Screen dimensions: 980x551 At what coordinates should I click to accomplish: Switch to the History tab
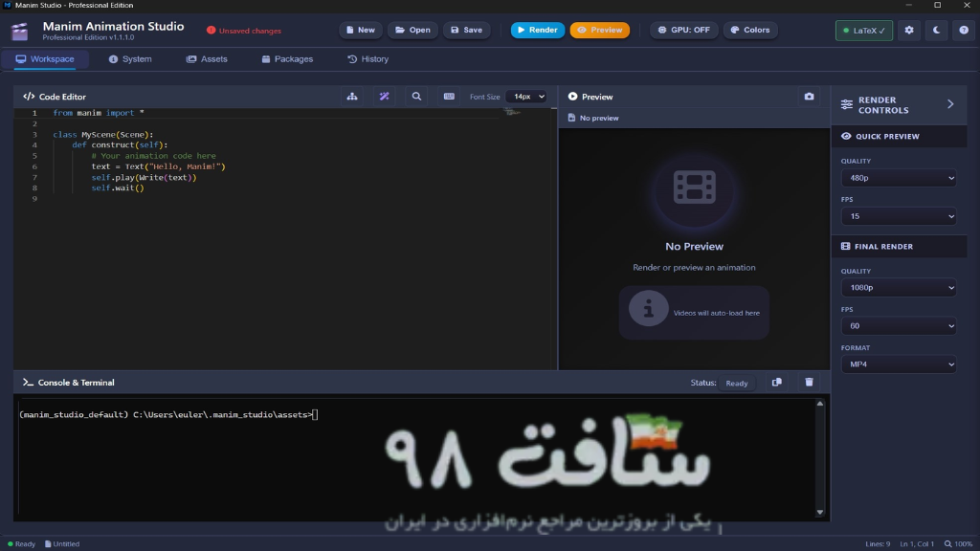point(368,58)
